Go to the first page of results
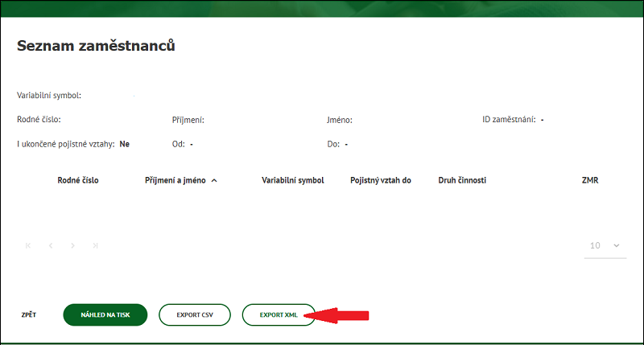644x345 pixels. 29,245
